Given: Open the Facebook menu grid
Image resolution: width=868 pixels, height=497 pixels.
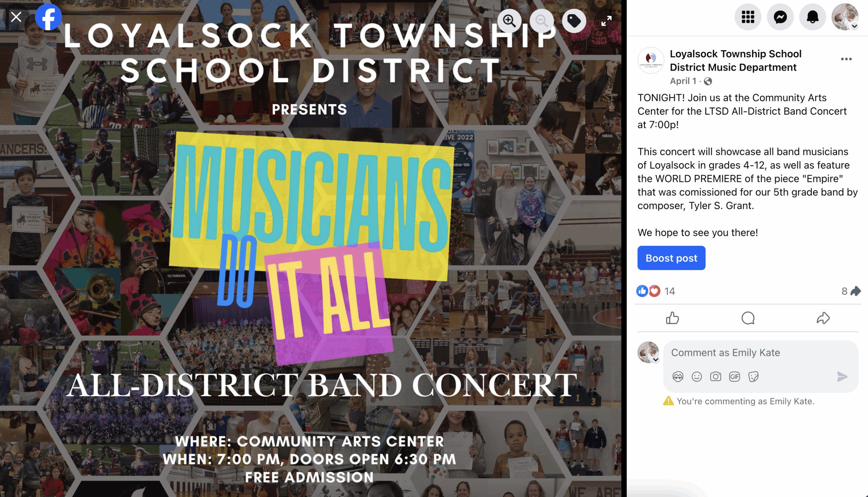Looking at the screenshot, I should pos(748,17).
